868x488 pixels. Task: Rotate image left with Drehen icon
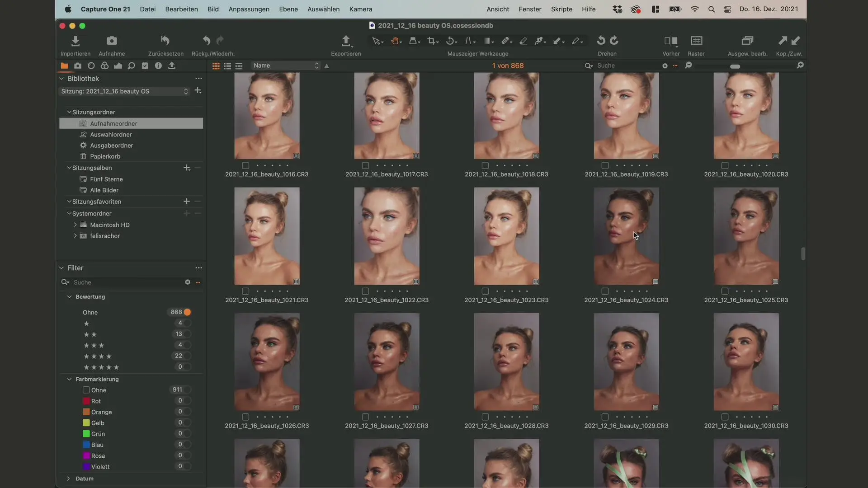(601, 41)
